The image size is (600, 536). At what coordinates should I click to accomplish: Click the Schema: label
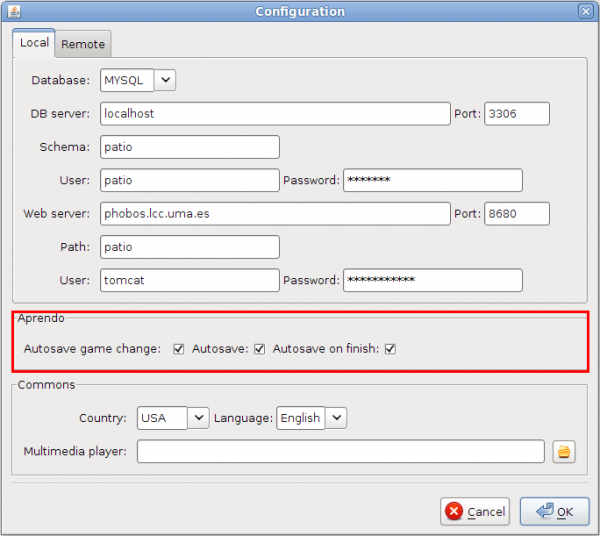tap(65, 147)
